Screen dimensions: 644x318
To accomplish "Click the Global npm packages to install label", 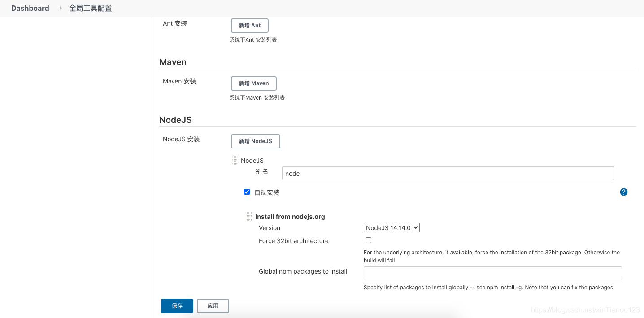I will 303,271.
